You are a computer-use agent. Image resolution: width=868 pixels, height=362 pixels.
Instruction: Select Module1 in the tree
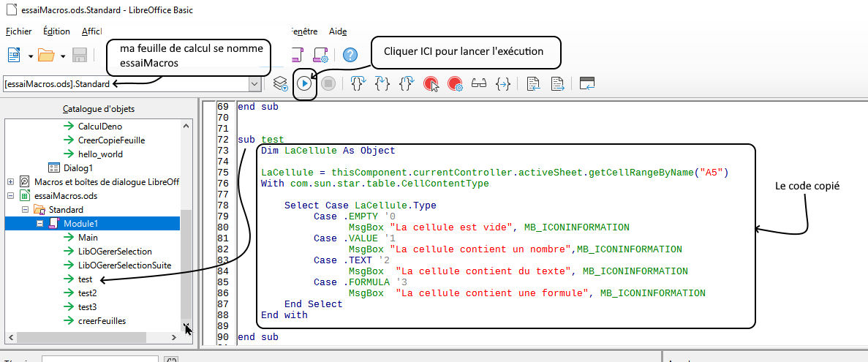click(82, 224)
